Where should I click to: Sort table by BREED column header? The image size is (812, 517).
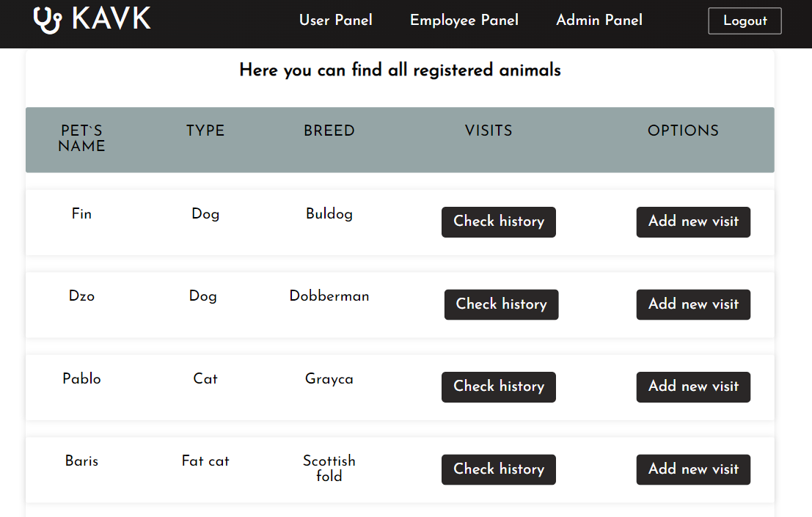[x=329, y=131]
